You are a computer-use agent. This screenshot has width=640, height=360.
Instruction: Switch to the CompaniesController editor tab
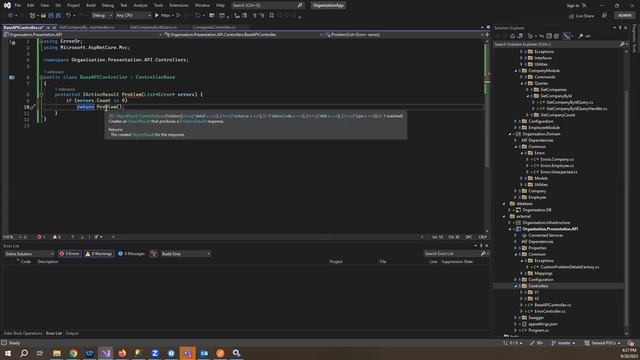pyautogui.click(x=214, y=27)
